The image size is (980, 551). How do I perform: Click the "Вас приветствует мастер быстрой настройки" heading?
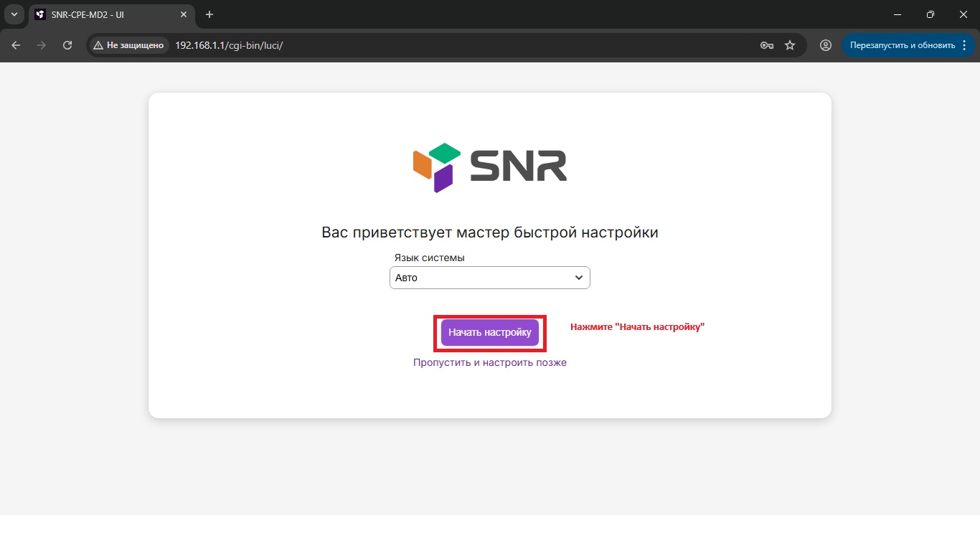tap(490, 232)
